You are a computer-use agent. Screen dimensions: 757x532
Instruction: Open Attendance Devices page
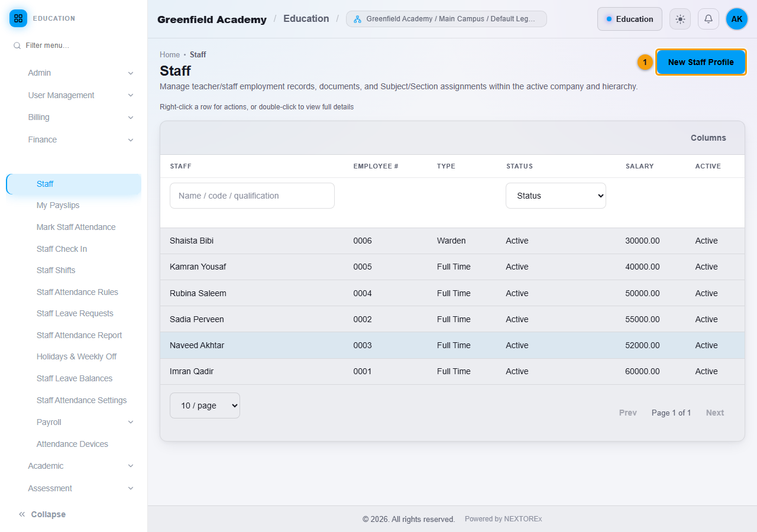click(72, 444)
